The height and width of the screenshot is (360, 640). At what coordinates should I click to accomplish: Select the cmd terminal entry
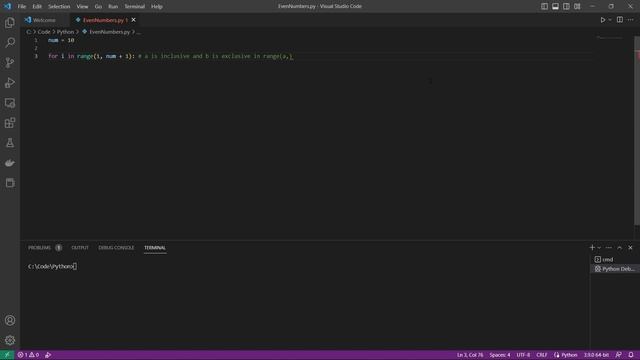(x=614, y=260)
